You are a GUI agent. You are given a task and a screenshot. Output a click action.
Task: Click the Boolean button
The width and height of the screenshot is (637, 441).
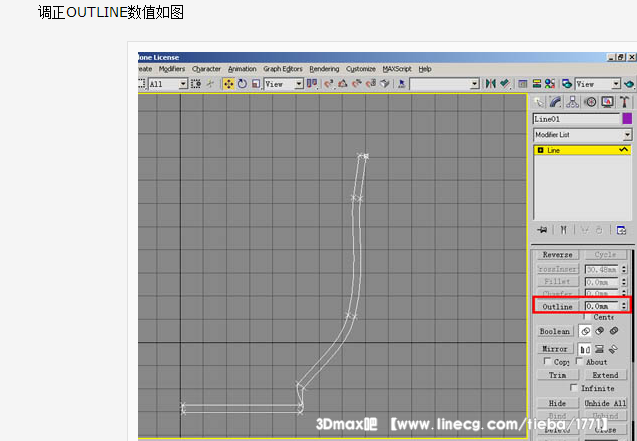point(555,331)
